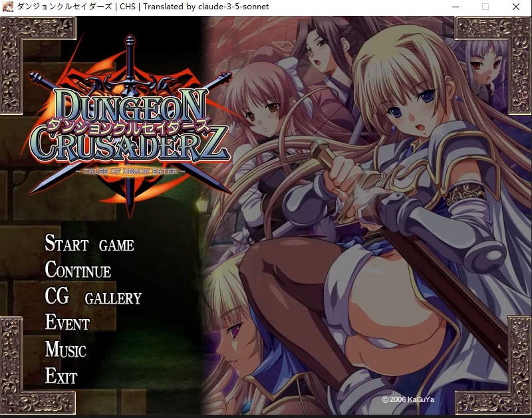Select CONTINUE to load a save
The width and height of the screenshot is (532, 418).
pyautogui.click(x=78, y=270)
